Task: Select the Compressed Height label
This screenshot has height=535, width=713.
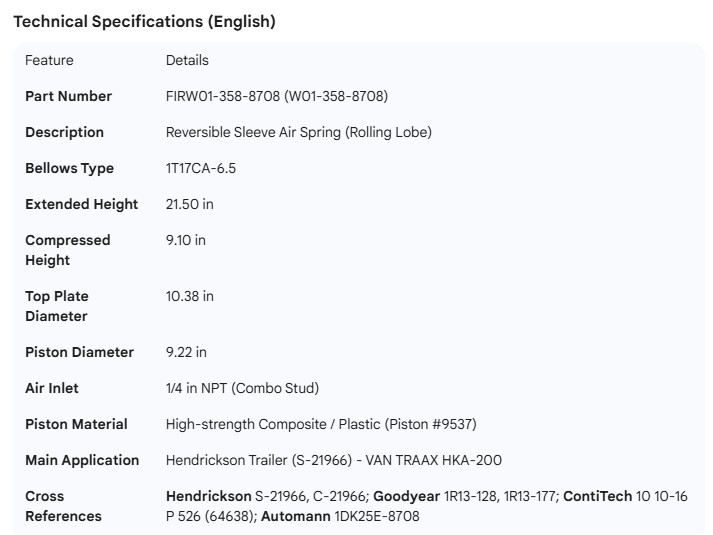Action: pos(67,250)
